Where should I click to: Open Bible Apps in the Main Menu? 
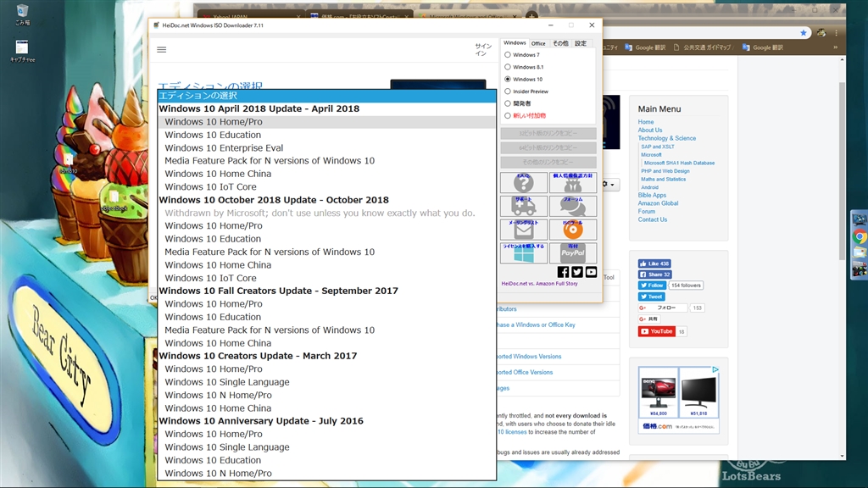pyautogui.click(x=652, y=196)
